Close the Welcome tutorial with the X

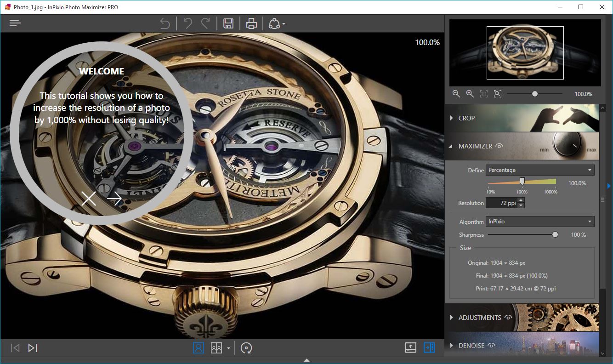(x=89, y=199)
